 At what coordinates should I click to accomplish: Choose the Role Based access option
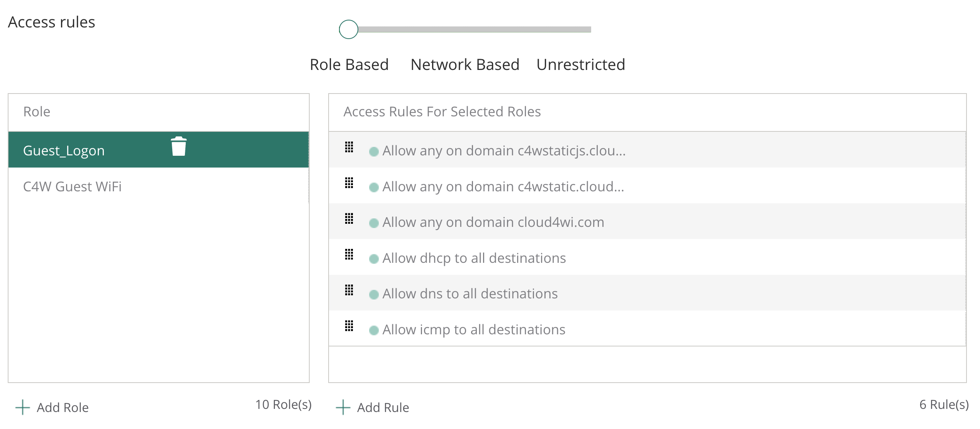tap(349, 65)
